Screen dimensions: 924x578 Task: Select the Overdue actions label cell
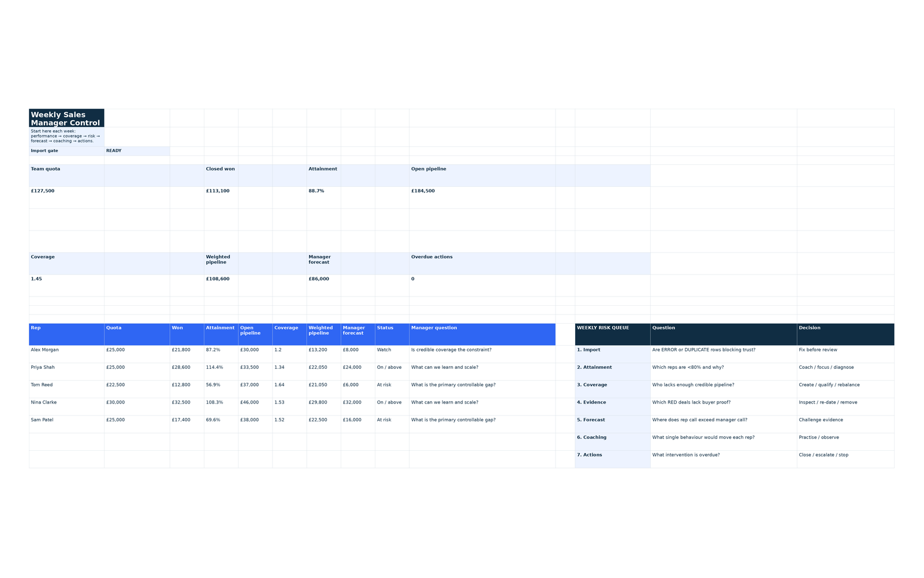[482, 263]
